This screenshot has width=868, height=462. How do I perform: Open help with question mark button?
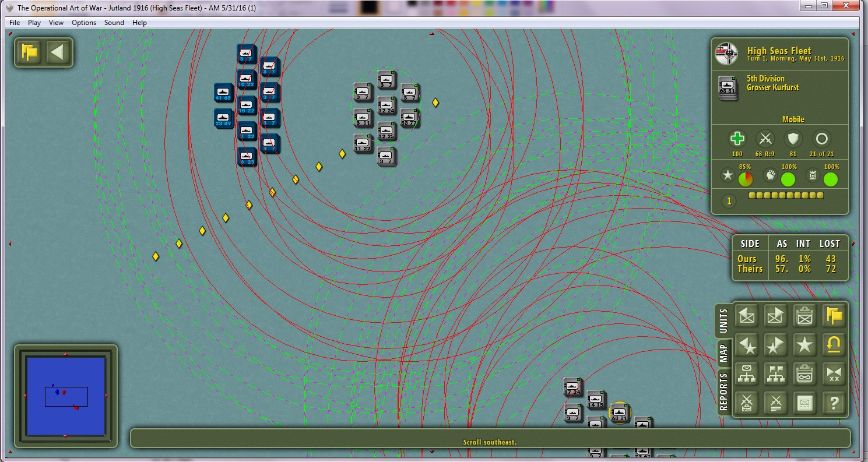pyautogui.click(x=834, y=403)
